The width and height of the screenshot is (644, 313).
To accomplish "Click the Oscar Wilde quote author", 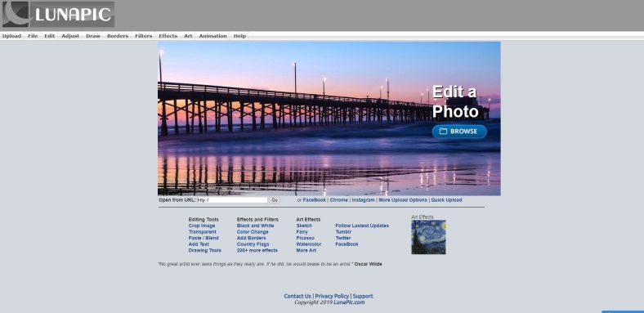I will [368, 264].
